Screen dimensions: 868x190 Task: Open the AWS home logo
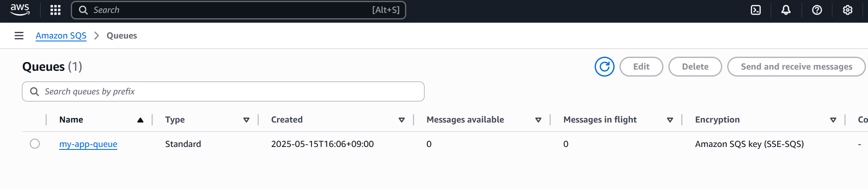(x=20, y=10)
